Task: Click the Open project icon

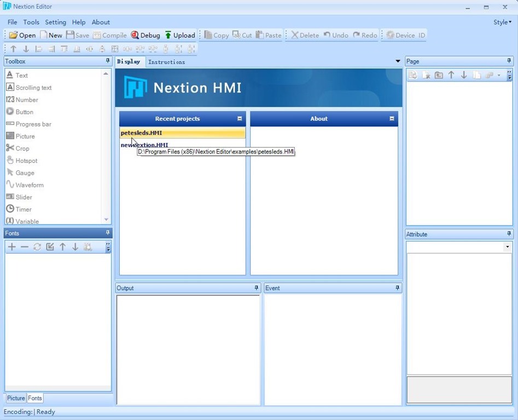Action: [x=22, y=35]
